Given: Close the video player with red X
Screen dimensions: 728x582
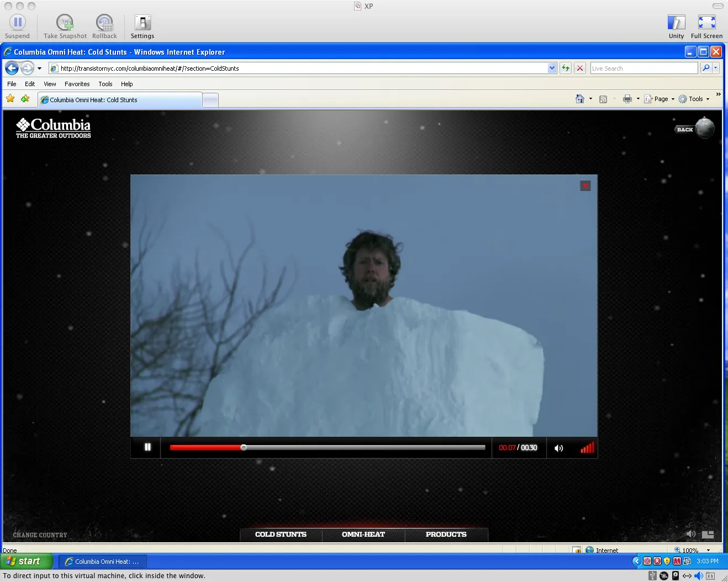Looking at the screenshot, I should click(x=585, y=186).
